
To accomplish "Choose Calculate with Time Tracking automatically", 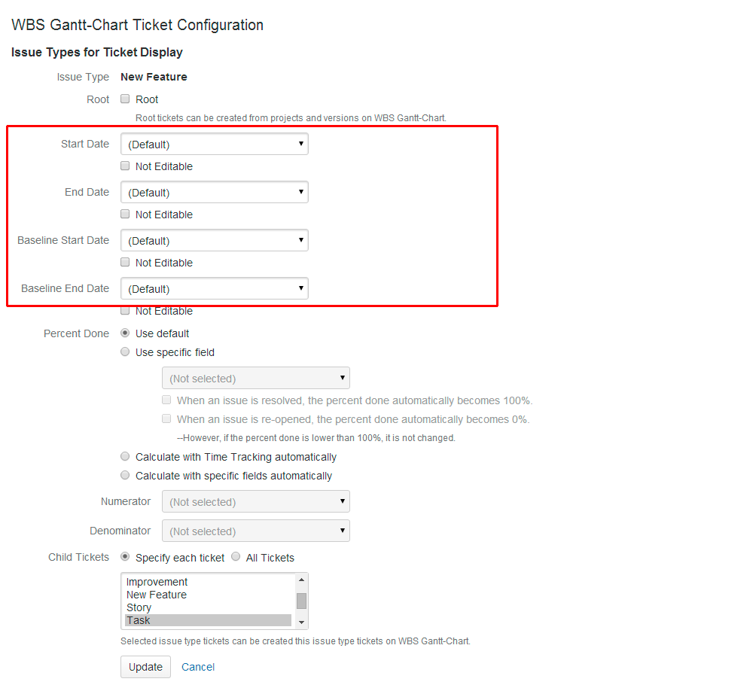I will (x=126, y=457).
